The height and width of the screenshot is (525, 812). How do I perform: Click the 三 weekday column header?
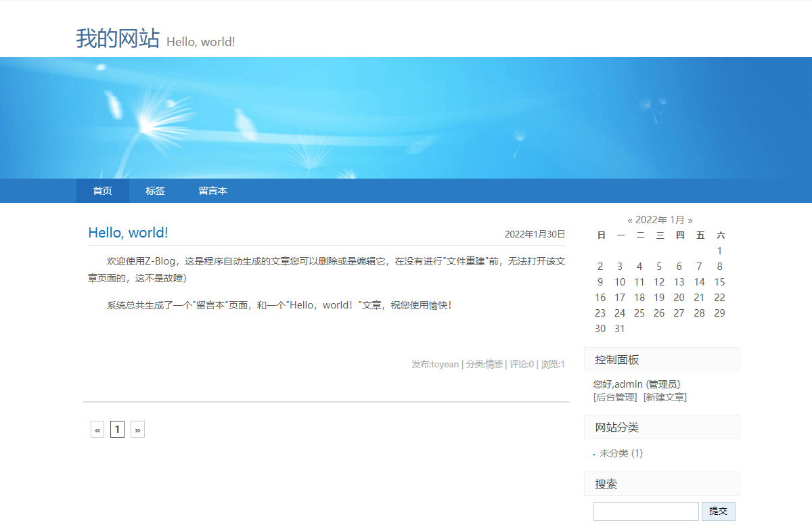coord(660,235)
